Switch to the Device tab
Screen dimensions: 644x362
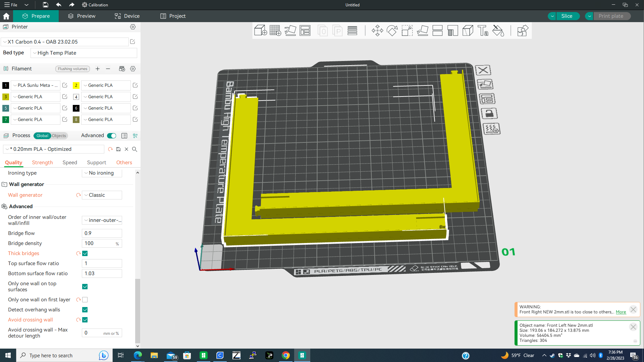[x=127, y=16]
